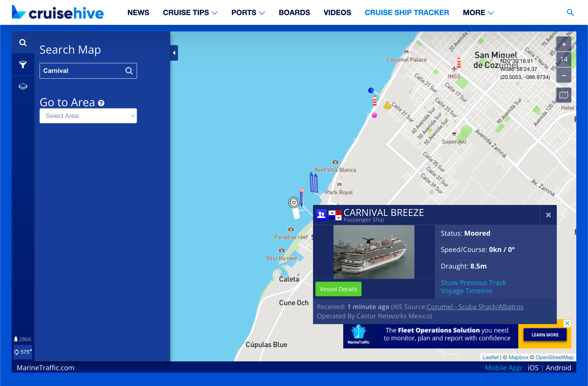This screenshot has width=588, height=386.
Task: Collapse the Search Map side panel
Action: click(x=174, y=53)
